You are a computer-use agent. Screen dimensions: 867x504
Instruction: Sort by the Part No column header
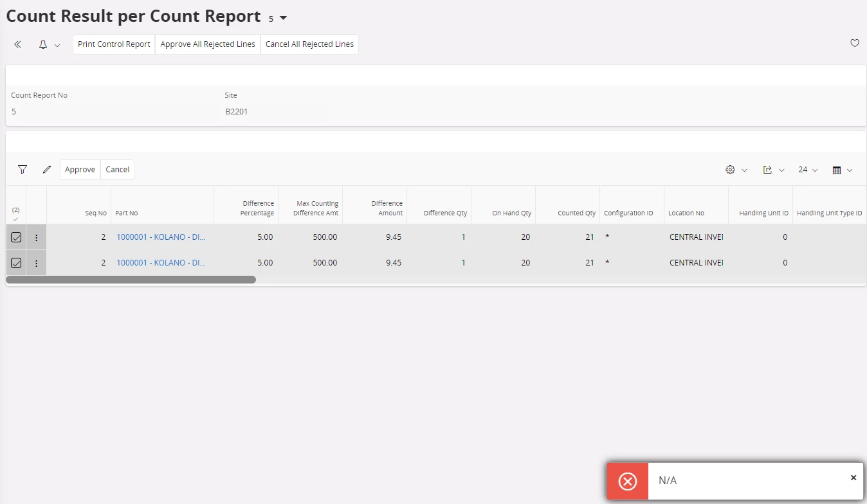127,213
